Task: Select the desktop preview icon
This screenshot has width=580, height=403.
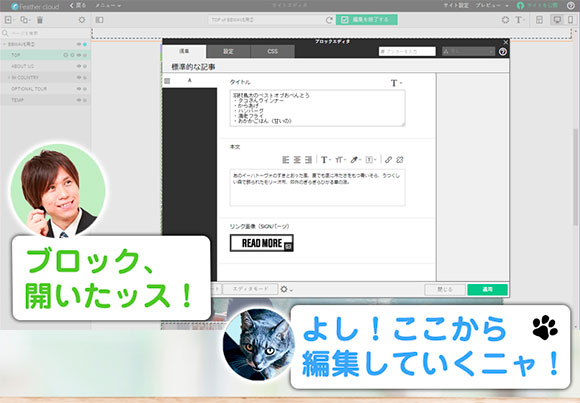Action: tap(557, 20)
